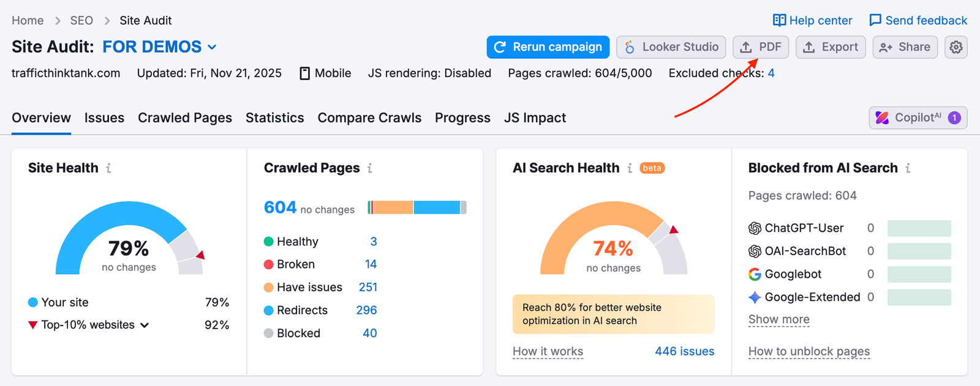Viewport: 980px width, 386px height.
Task: Click the blue Redirects segment of the bar
Action: (437, 207)
